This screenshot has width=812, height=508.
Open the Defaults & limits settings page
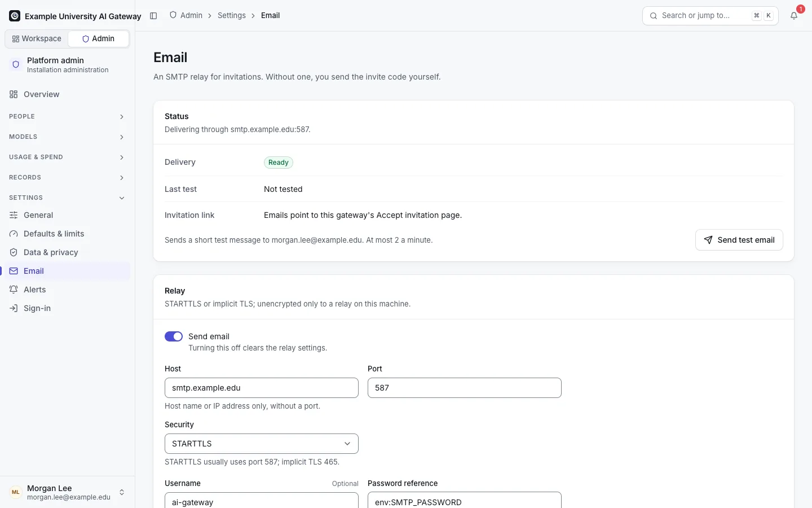point(67,234)
